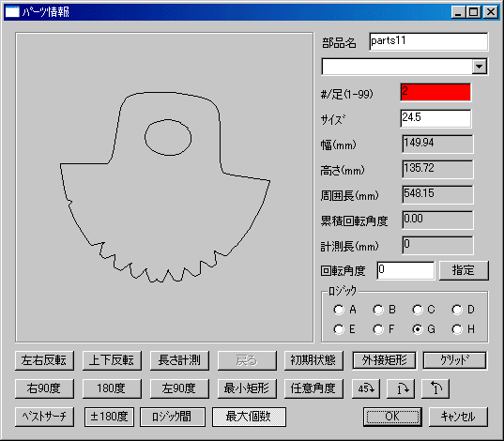
Task: Click the 部品名 field containing parts11
Action: [429, 41]
